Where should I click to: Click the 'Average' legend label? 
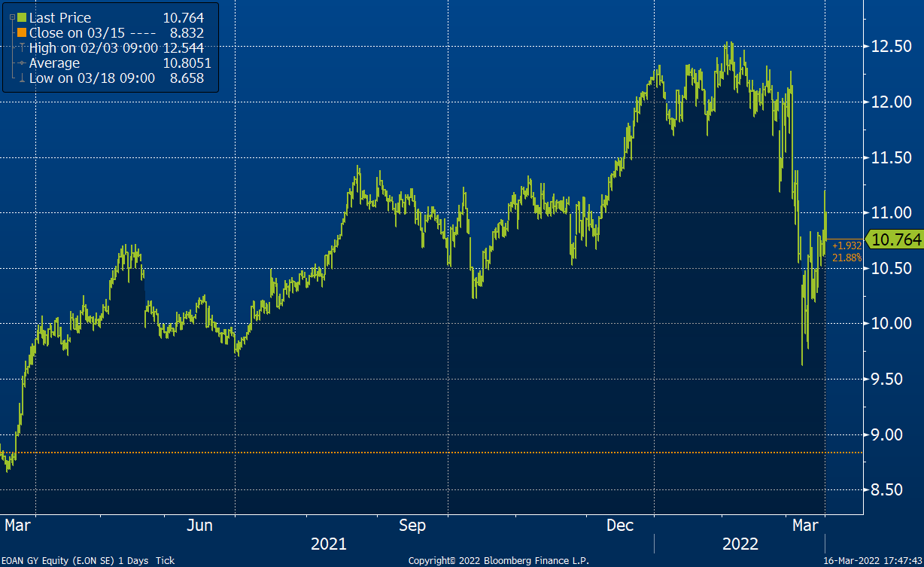coord(54,63)
